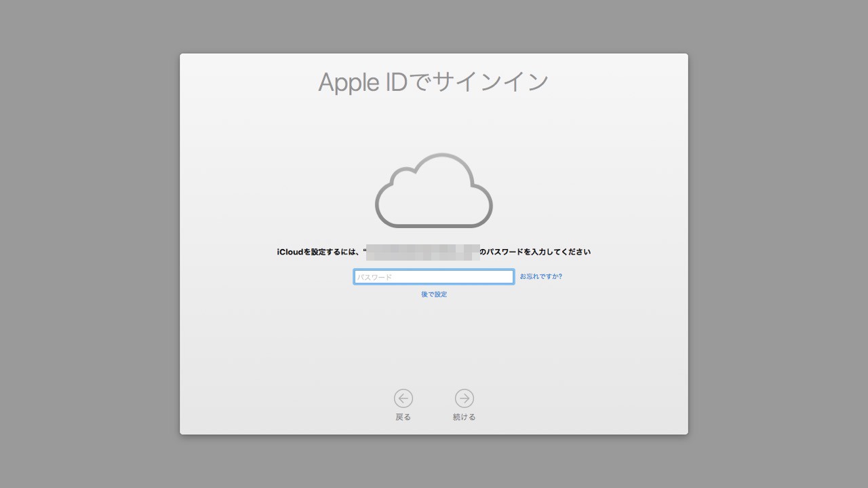Click the iCloudを設定するには instruction text
The image size is (868, 488).
434,252
